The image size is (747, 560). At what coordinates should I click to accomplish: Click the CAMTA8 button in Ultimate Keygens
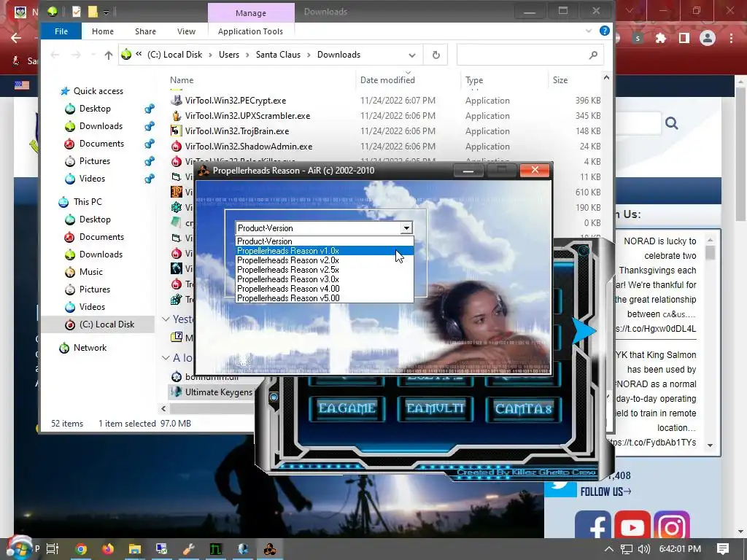point(524,408)
